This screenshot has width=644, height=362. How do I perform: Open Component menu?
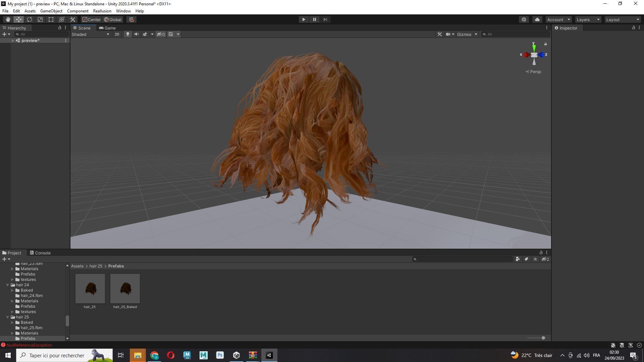click(78, 11)
